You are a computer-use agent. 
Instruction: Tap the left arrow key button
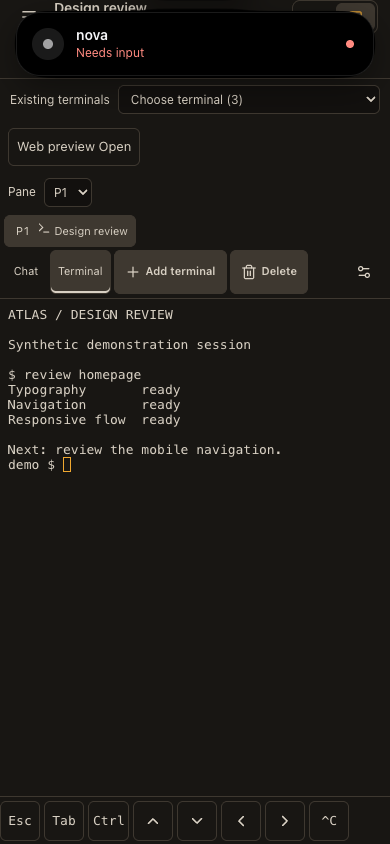[241, 821]
